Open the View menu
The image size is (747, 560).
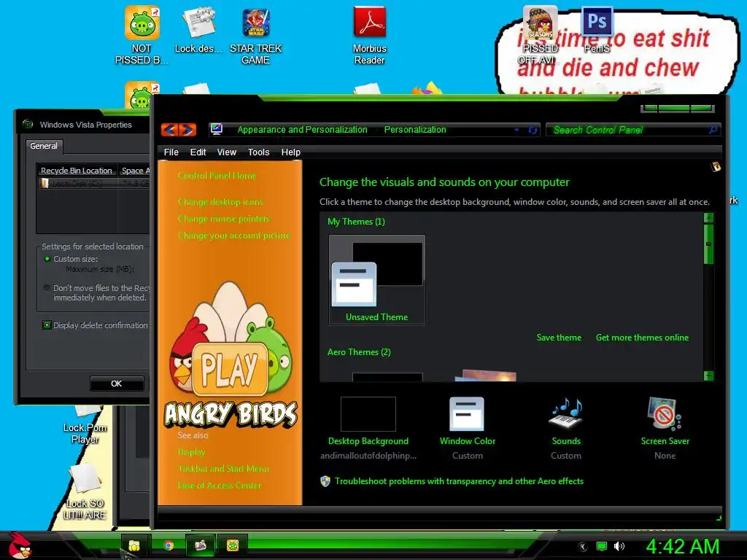point(227,152)
